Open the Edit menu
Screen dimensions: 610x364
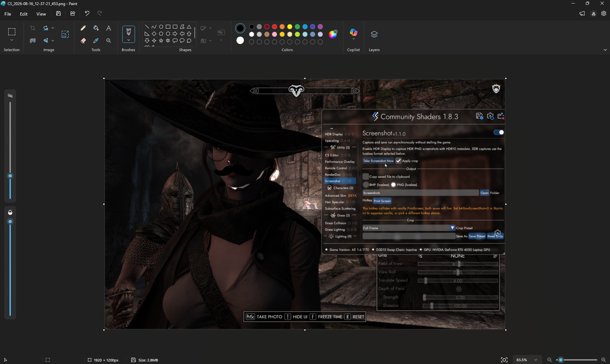tap(24, 14)
